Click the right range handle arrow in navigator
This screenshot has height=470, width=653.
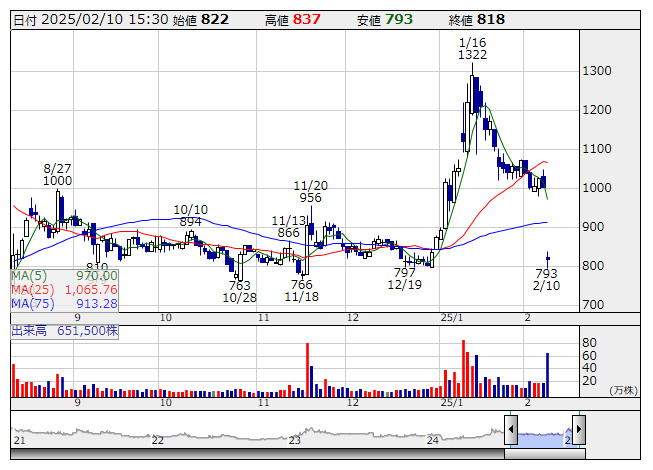click(x=578, y=429)
